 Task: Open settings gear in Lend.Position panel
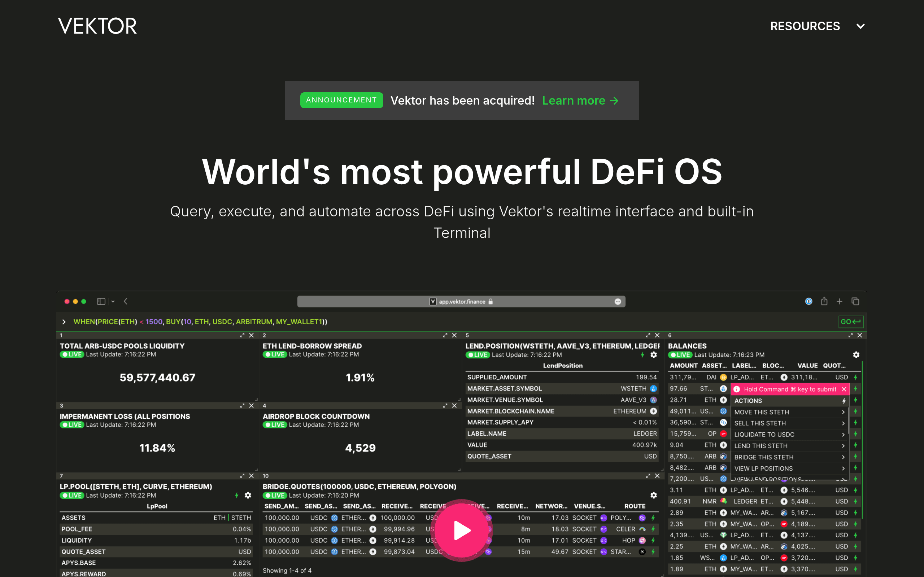click(653, 355)
